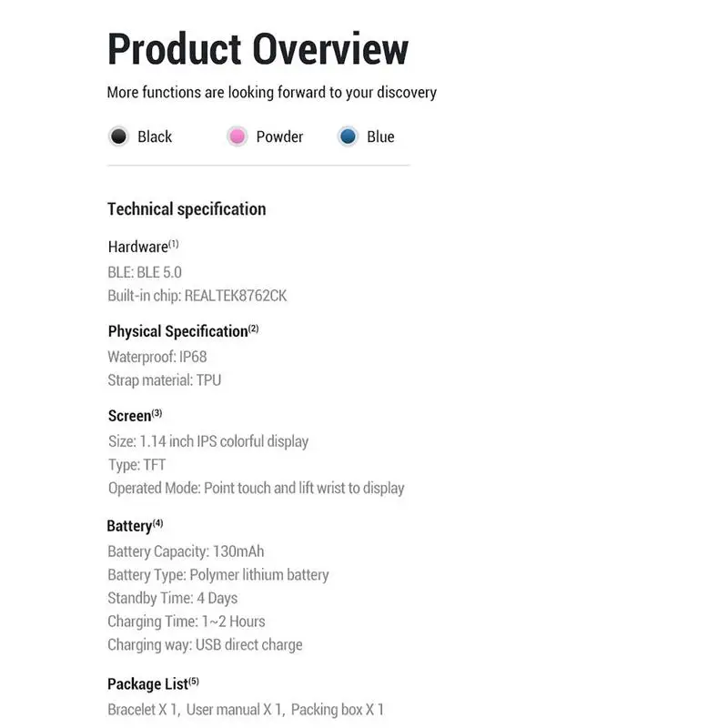
Task: Click the Charging way: USB direct charge line
Action: pos(205,645)
